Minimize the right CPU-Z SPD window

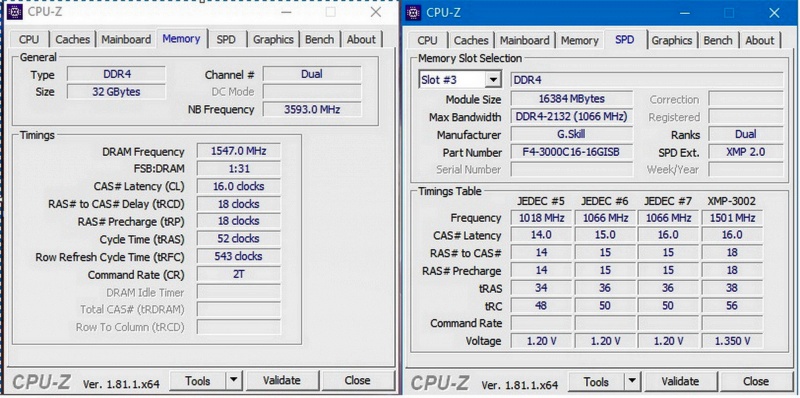point(686,13)
